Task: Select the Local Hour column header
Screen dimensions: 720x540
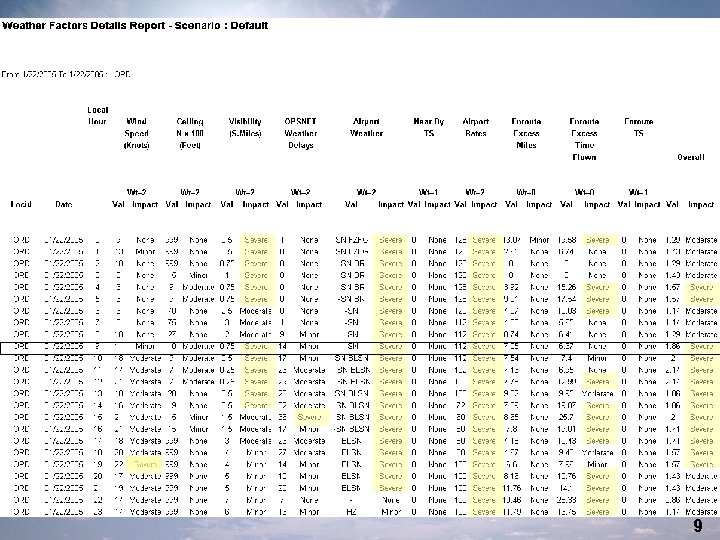Action: point(97,116)
